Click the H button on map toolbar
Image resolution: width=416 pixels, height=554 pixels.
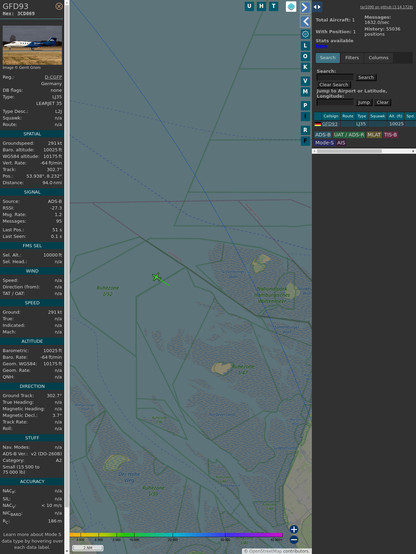[x=261, y=6]
